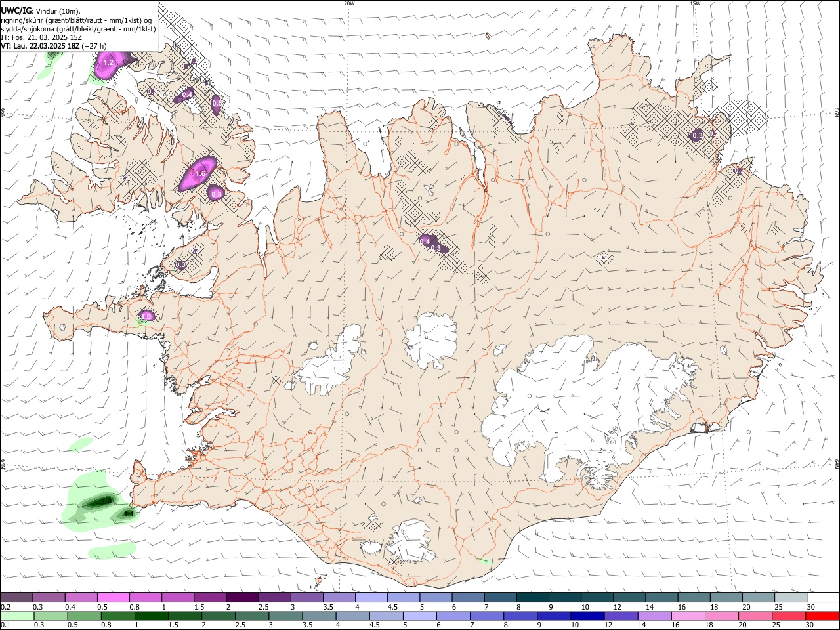Click the 15W longitude label

pos(694,3)
